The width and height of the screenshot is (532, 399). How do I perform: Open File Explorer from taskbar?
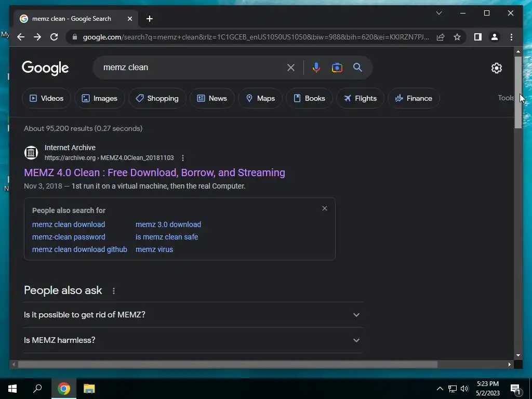(89, 389)
